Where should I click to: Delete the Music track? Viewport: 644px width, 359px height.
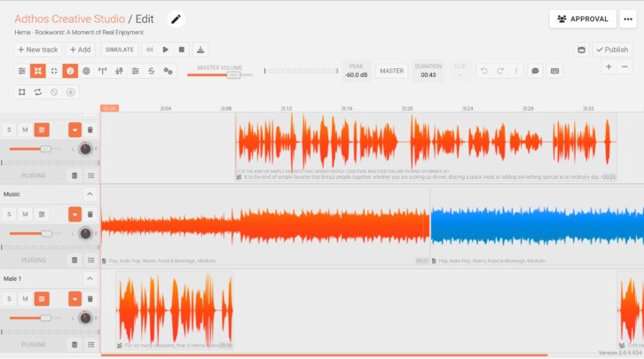[90, 215]
